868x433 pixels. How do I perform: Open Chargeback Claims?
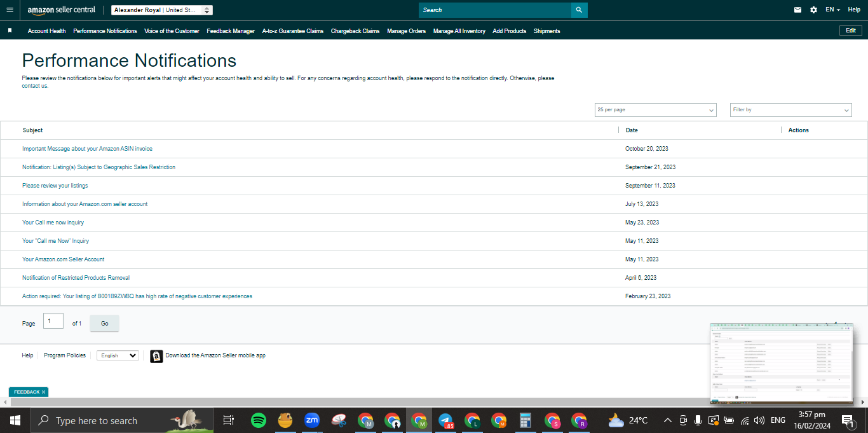pyautogui.click(x=355, y=31)
